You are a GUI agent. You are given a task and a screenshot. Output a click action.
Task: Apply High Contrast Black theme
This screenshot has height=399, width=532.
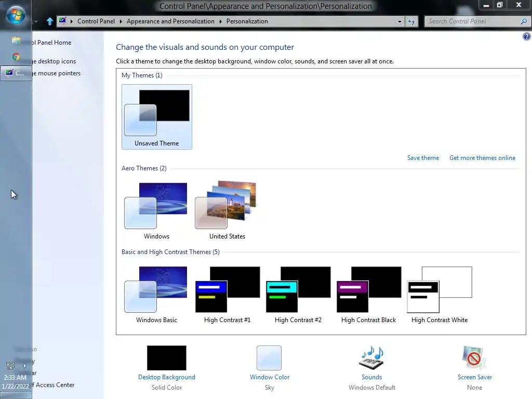[368, 294]
